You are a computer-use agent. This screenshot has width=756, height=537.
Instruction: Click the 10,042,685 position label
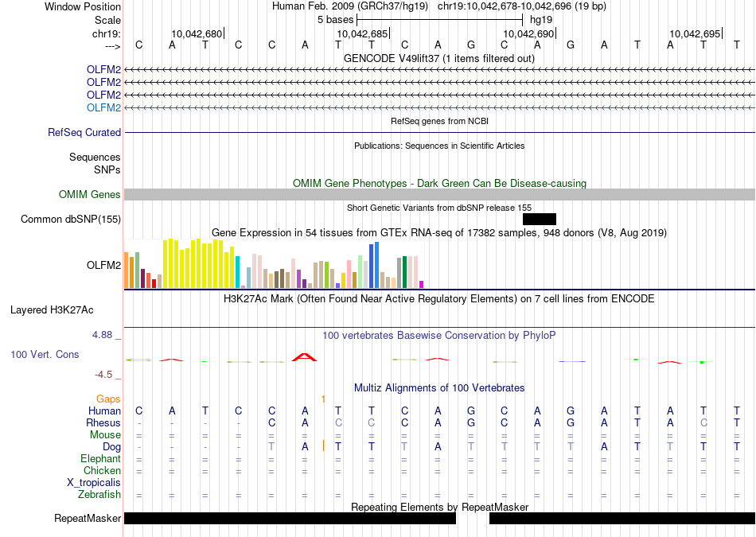pyautogui.click(x=362, y=33)
